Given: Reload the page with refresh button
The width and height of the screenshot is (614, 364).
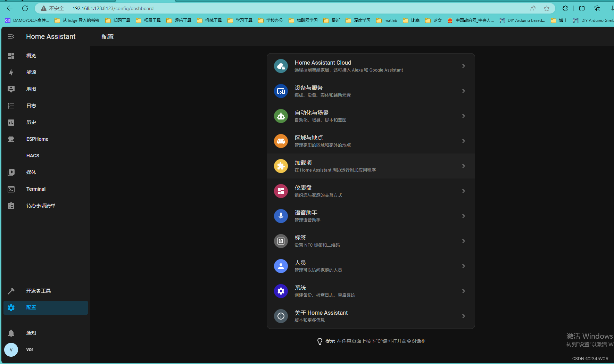Looking at the screenshot, I should (25, 8).
